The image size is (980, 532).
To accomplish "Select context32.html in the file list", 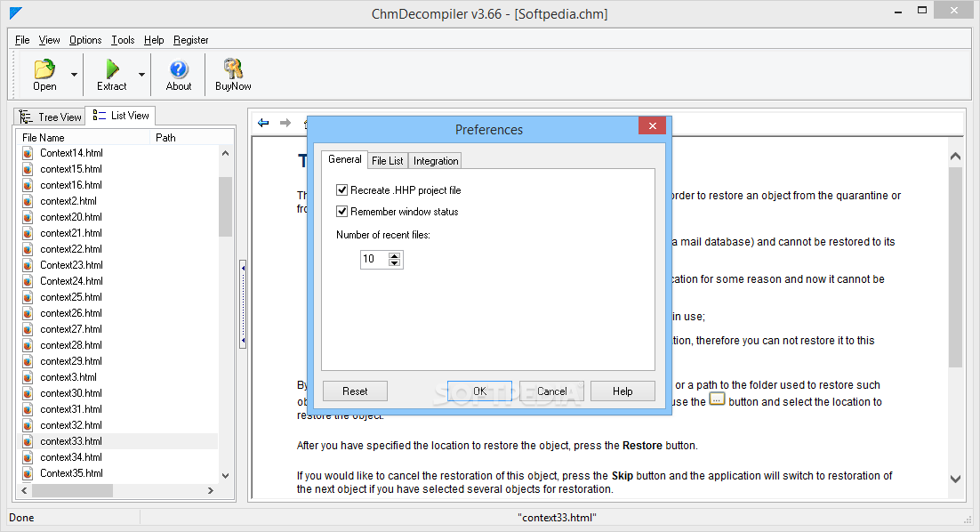I will tap(71, 425).
